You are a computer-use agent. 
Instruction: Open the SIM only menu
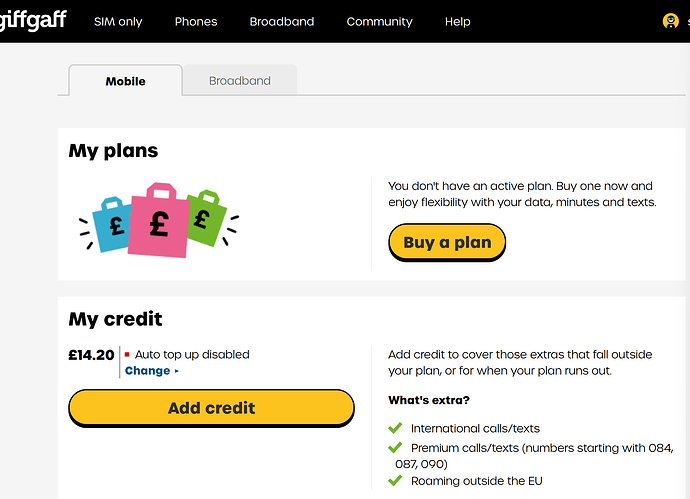click(x=118, y=22)
